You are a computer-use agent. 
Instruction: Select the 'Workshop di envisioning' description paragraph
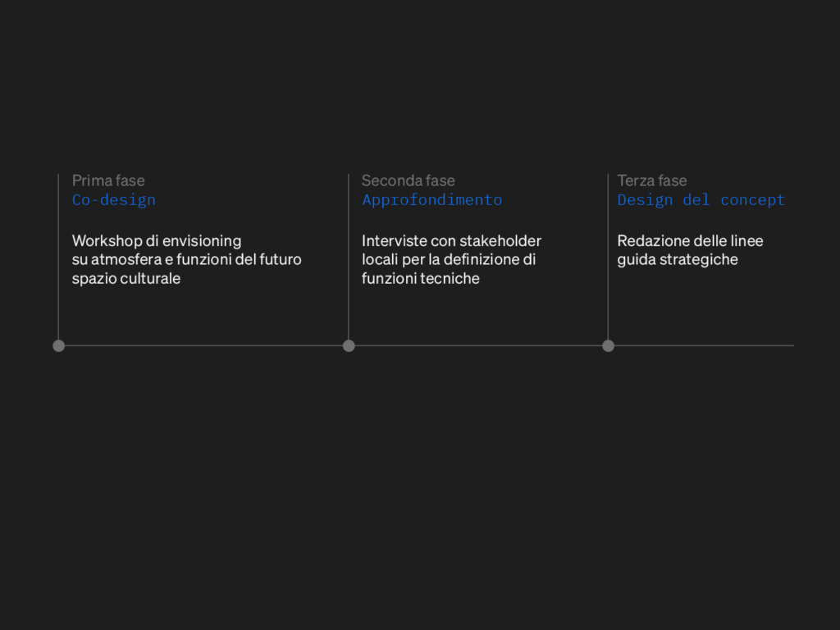coord(186,259)
